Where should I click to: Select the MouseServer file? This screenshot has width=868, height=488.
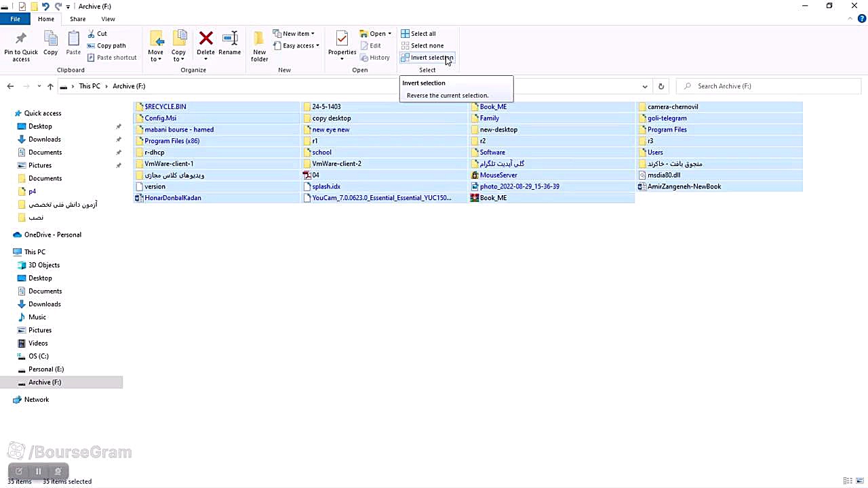(x=498, y=175)
